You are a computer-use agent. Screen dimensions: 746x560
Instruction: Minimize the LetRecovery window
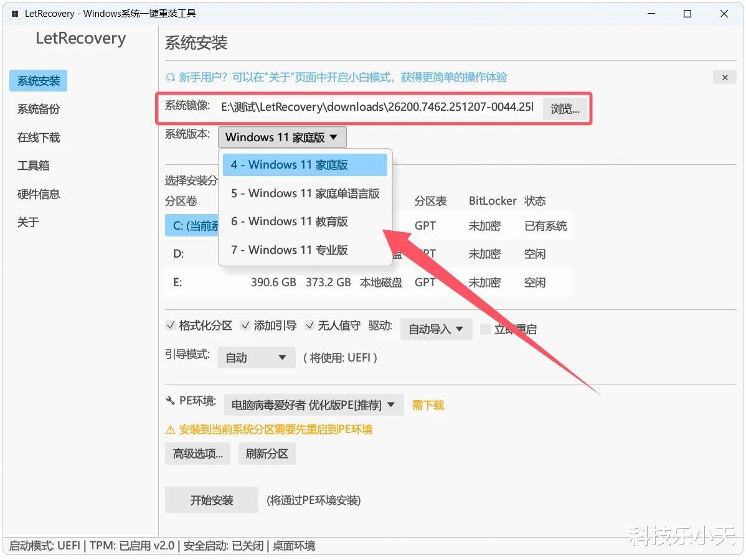click(651, 14)
